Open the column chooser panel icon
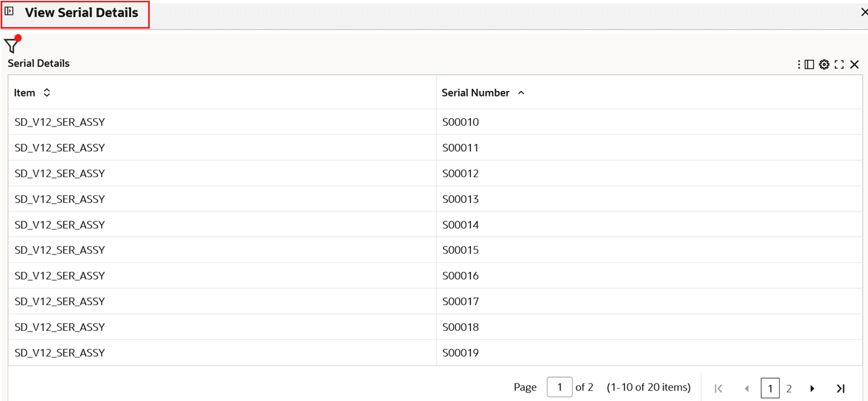 (809, 64)
